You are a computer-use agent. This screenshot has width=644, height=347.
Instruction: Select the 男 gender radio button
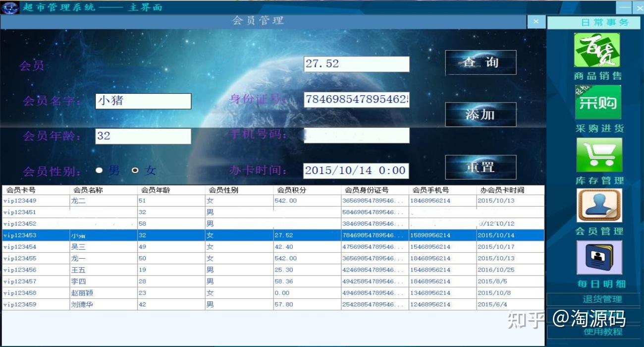[x=99, y=171]
